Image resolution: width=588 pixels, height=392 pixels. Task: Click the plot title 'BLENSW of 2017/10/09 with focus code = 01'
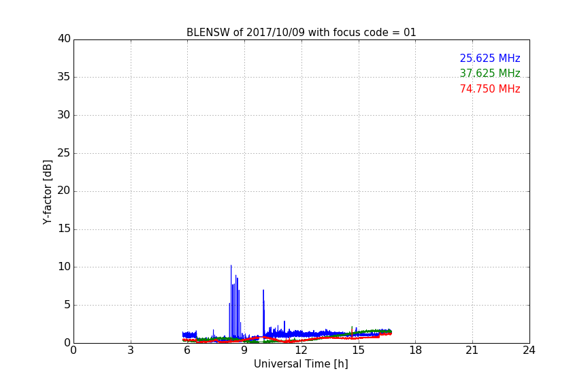301,33
